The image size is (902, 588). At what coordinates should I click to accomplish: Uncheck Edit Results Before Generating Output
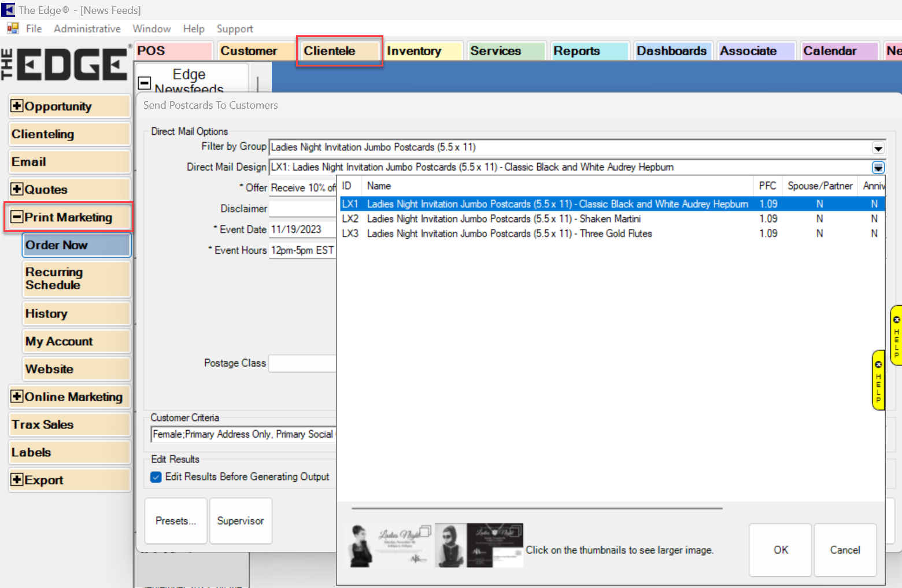pyautogui.click(x=156, y=477)
